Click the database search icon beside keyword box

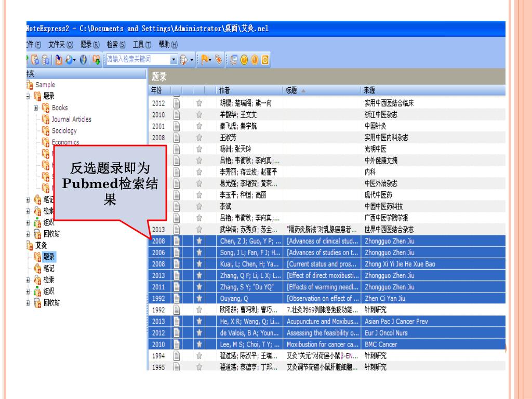(183, 60)
